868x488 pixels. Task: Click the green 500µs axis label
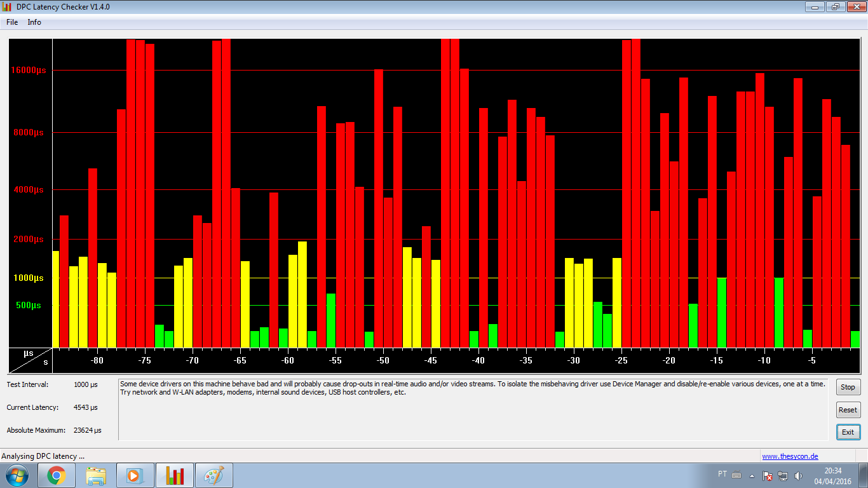click(x=29, y=306)
